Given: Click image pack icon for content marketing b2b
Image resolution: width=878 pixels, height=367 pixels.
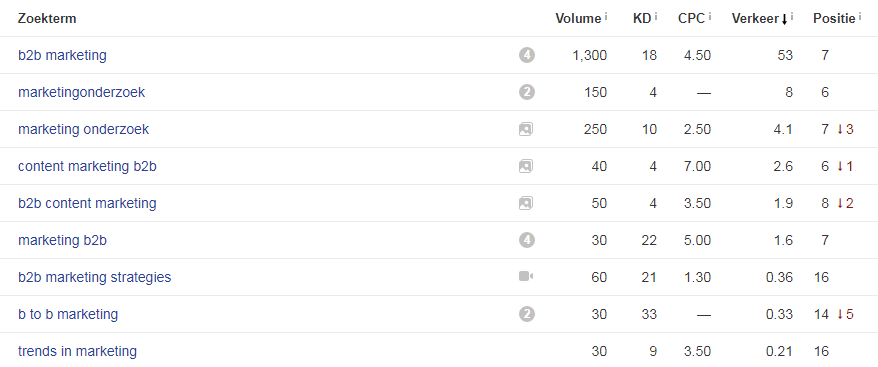Looking at the screenshot, I should tap(525, 166).
